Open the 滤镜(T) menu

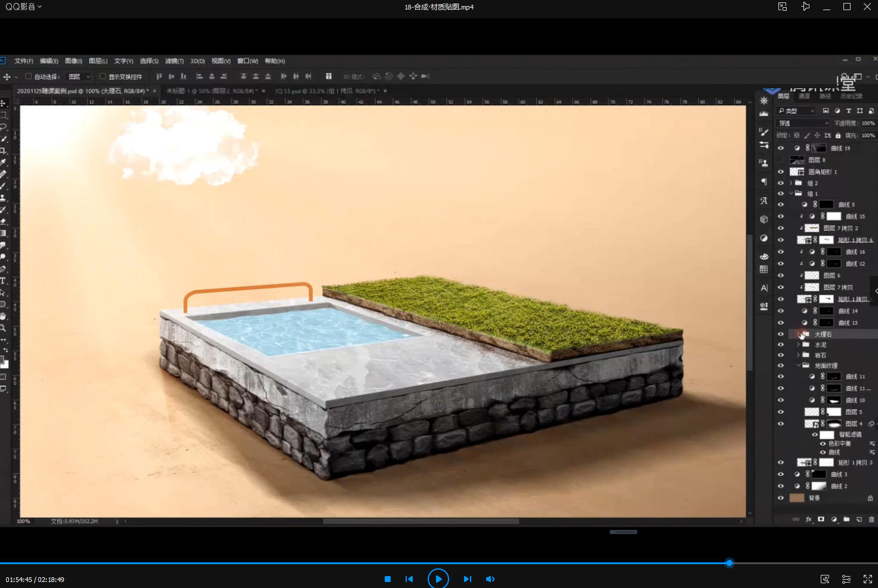174,61
